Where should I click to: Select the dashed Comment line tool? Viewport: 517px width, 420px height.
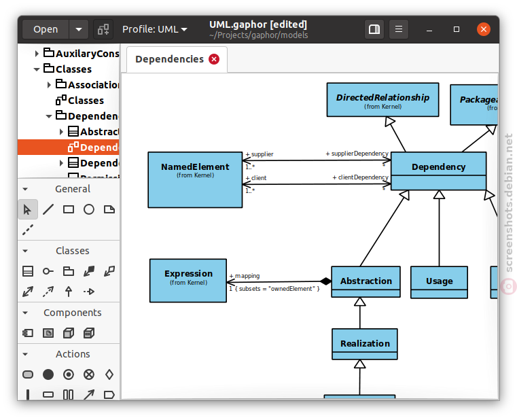pyautogui.click(x=28, y=230)
